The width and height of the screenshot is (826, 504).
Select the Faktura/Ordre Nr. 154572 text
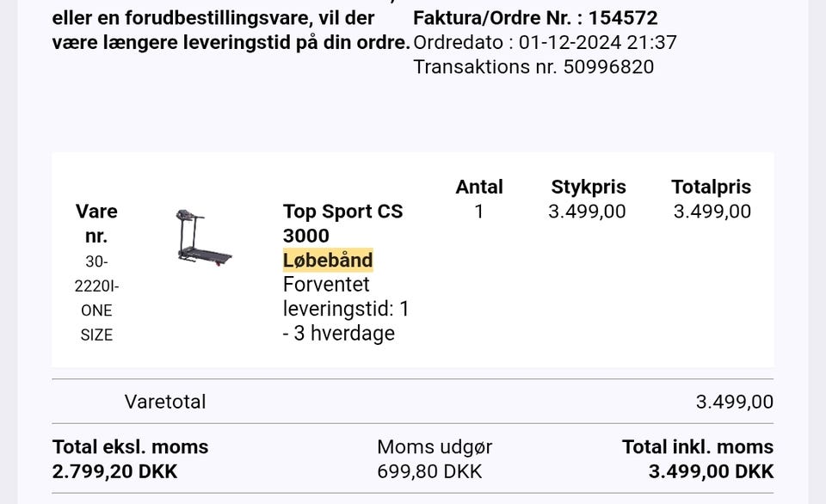click(x=535, y=17)
